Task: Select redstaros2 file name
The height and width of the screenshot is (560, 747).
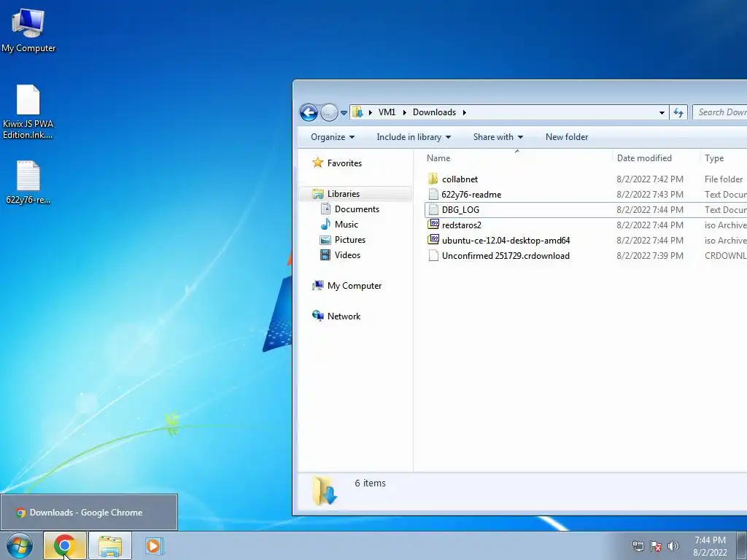Action: [x=462, y=225]
